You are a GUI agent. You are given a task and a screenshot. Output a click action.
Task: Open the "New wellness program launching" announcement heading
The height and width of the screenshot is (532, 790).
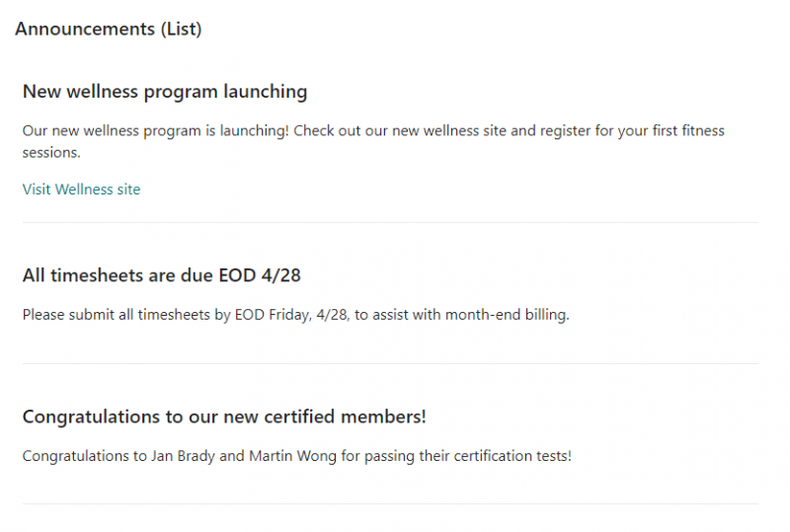click(x=165, y=92)
